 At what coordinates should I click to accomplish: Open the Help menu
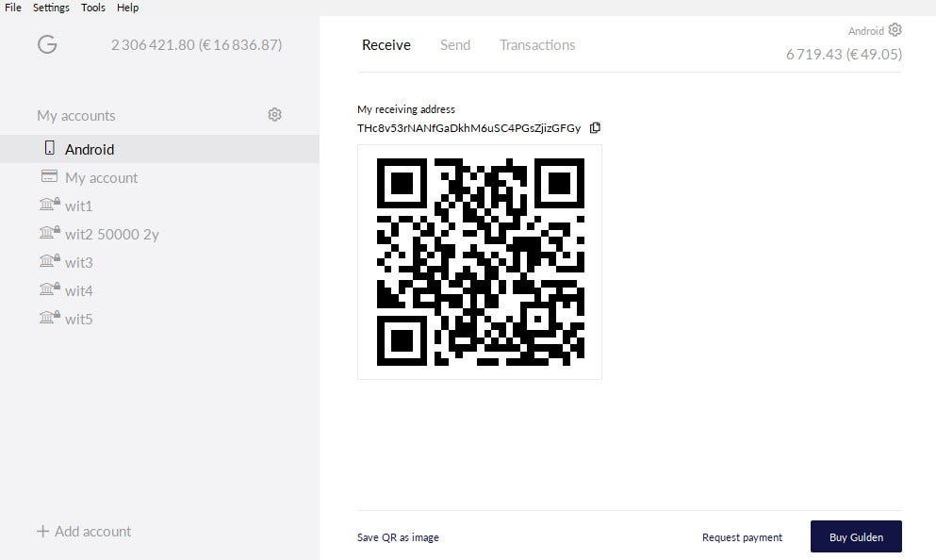tap(128, 8)
